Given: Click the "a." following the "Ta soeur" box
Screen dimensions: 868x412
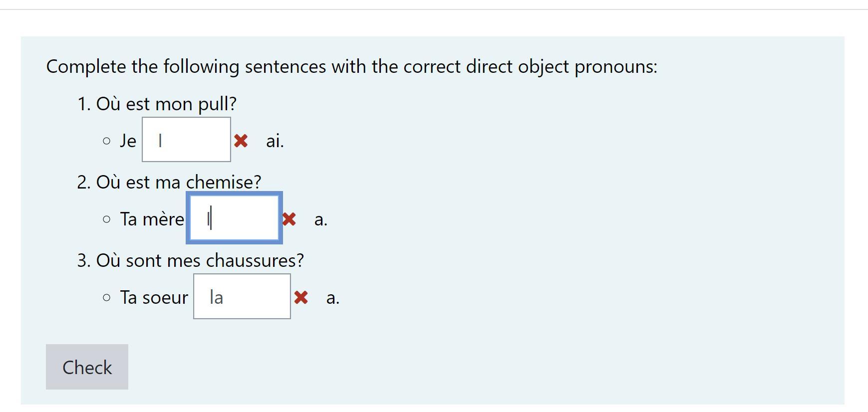Looking at the screenshot, I should click(333, 297).
